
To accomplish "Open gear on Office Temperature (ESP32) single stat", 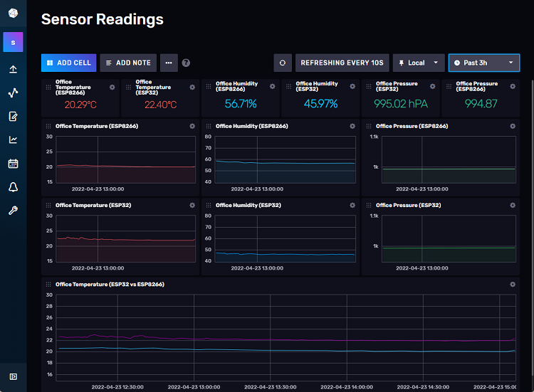I will 192,88.
